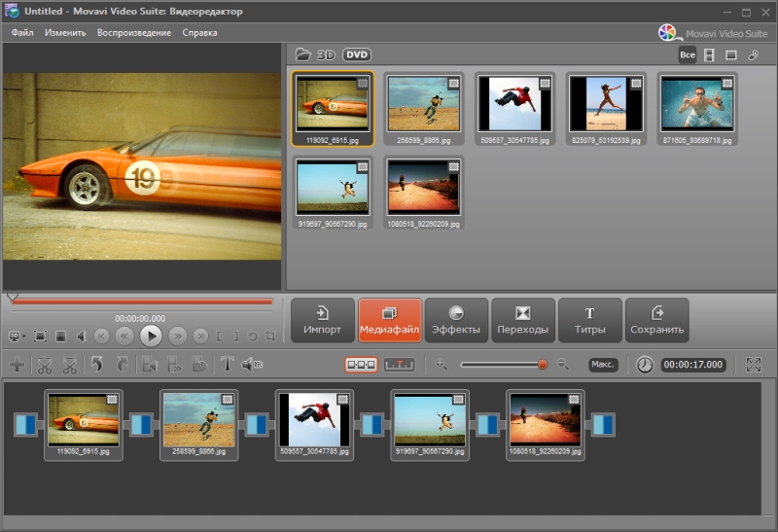This screenshot has width=778, height=532.
Task: Expand timeline with the fullscreen arrows icon
Action: click(x=753, y=365)
